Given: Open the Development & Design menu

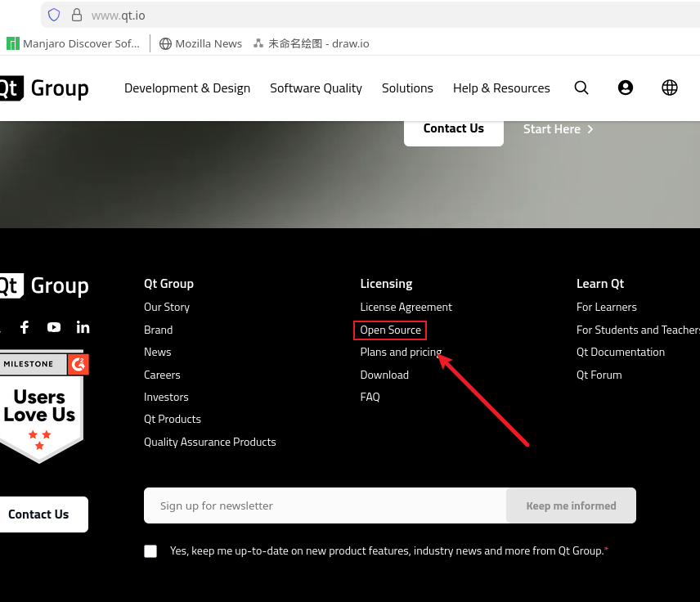Looking at the screenshot, I should (x=187, y=88).
